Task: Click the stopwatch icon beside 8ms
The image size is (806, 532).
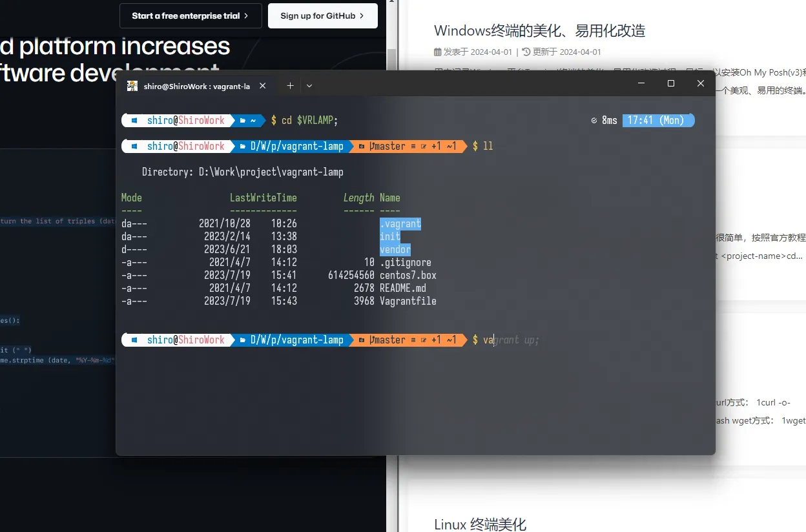Action: 594,121
